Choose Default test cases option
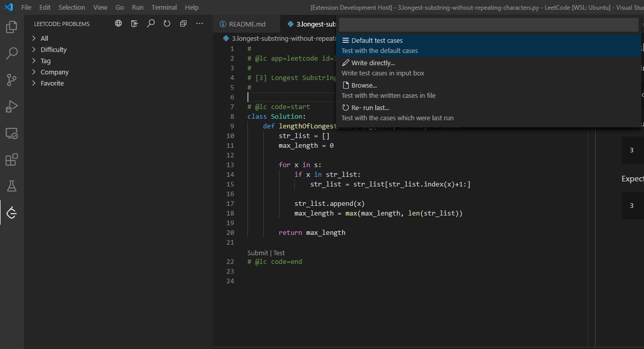The width and height of the screenshot is (644, 349). tap(488, 45)
